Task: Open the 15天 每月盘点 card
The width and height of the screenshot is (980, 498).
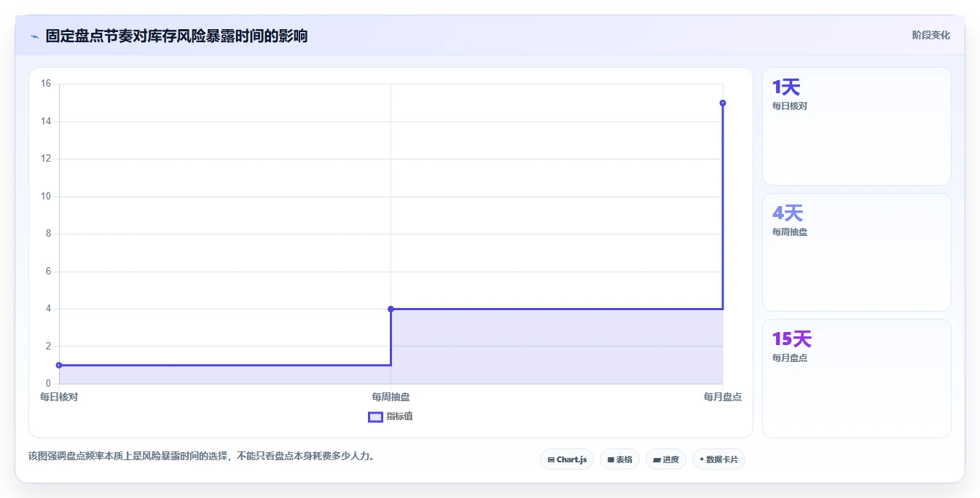Action: [857, 379]
